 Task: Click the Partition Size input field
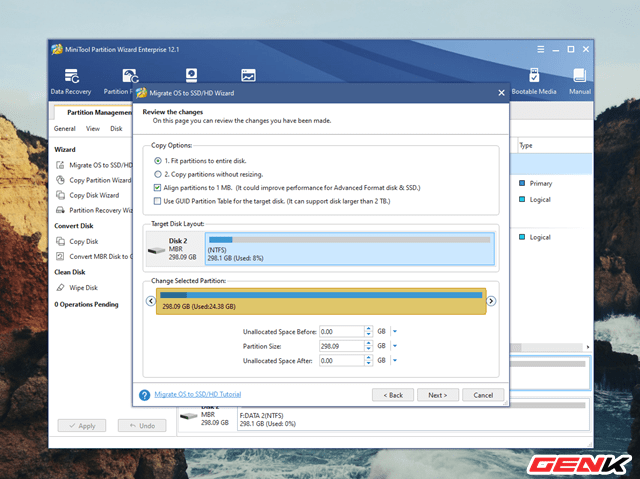point(342,346)
